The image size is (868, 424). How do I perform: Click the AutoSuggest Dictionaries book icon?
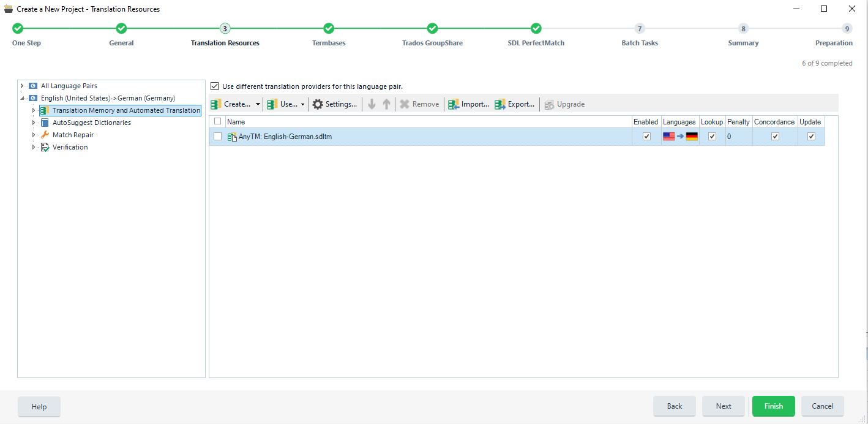coord(45,123)
